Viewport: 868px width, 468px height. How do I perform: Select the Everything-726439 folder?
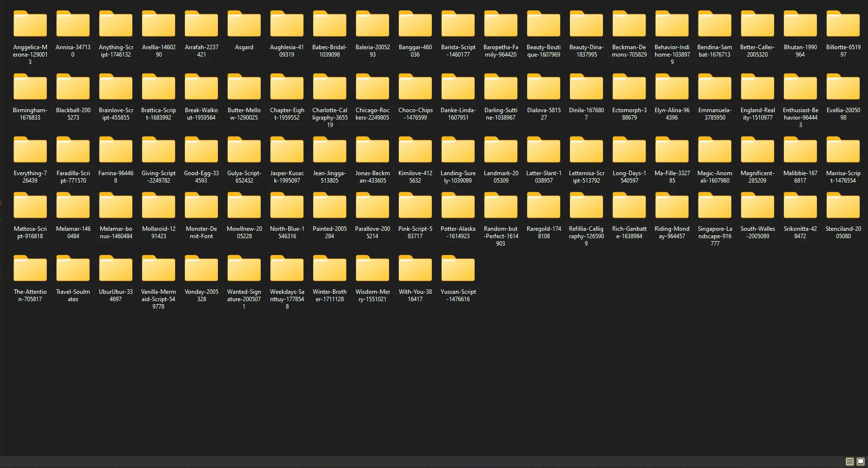tap(30, 160)
